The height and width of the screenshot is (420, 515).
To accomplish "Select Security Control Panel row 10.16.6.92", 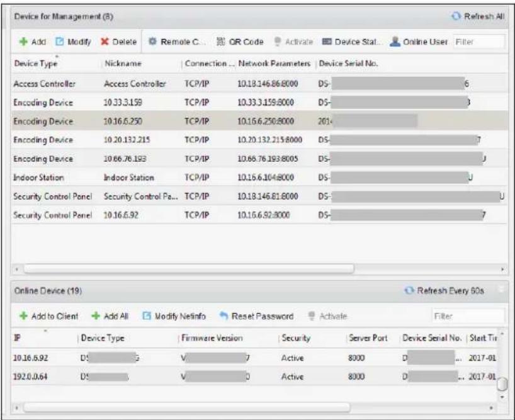I will click(x=259, y=215).
